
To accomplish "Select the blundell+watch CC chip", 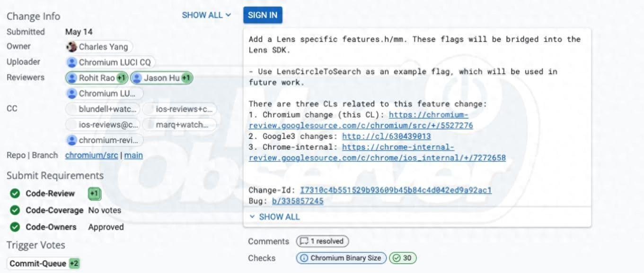I will [x=104, y=109].
